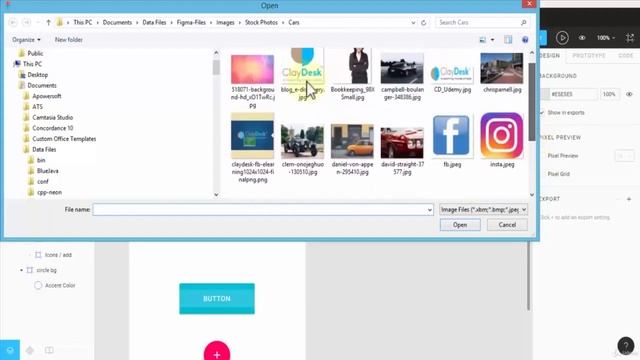Click Documents in breadcrumb path
The image size is (640, 360).
(117, 22)
